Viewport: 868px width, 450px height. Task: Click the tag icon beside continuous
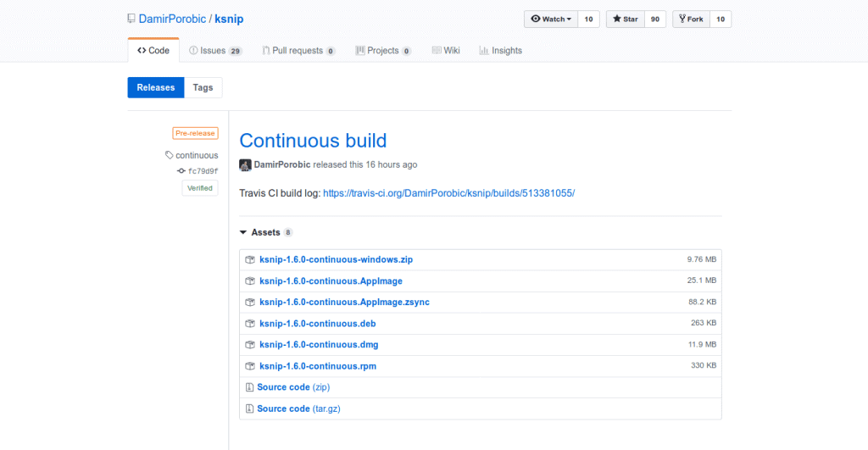coord(170,155)
